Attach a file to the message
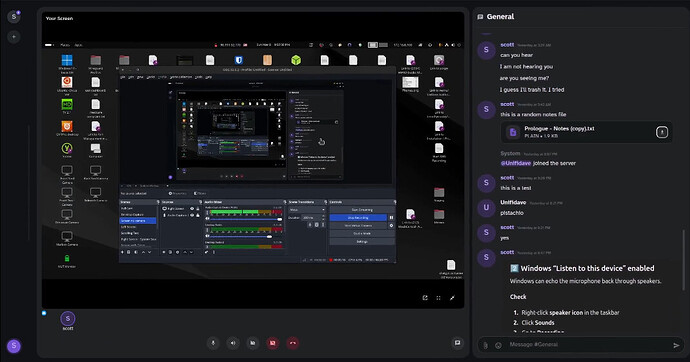This screenshot has height=362, width=690. tap(485, 345)
